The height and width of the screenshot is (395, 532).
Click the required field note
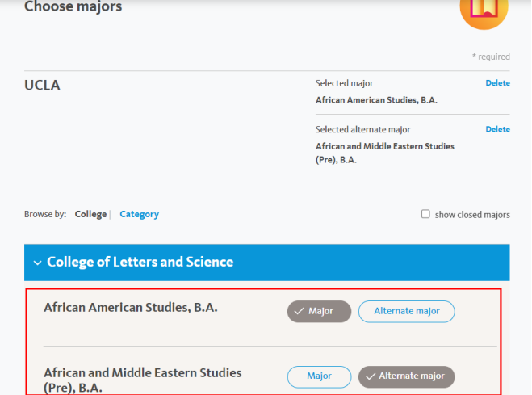click(491, 57)
